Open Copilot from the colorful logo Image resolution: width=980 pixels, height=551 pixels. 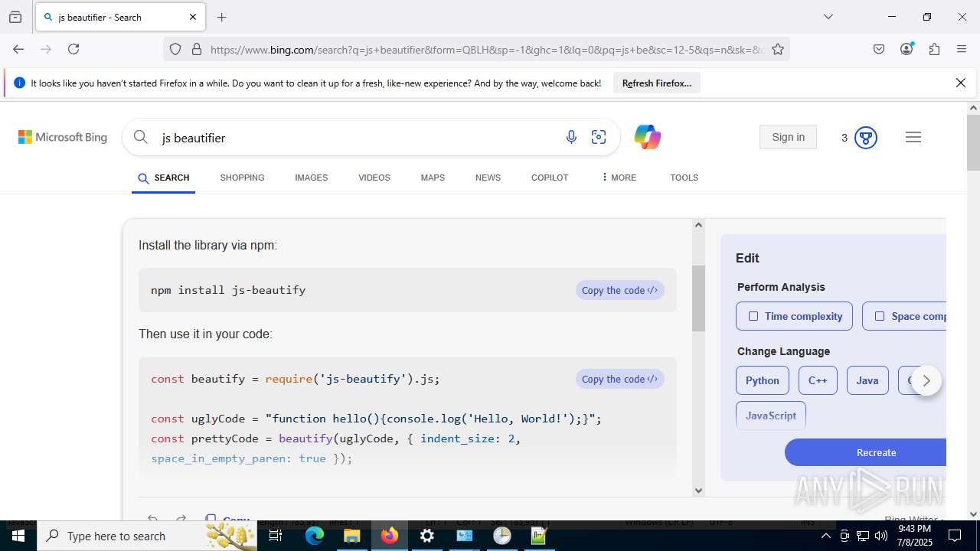click(648, 137)
